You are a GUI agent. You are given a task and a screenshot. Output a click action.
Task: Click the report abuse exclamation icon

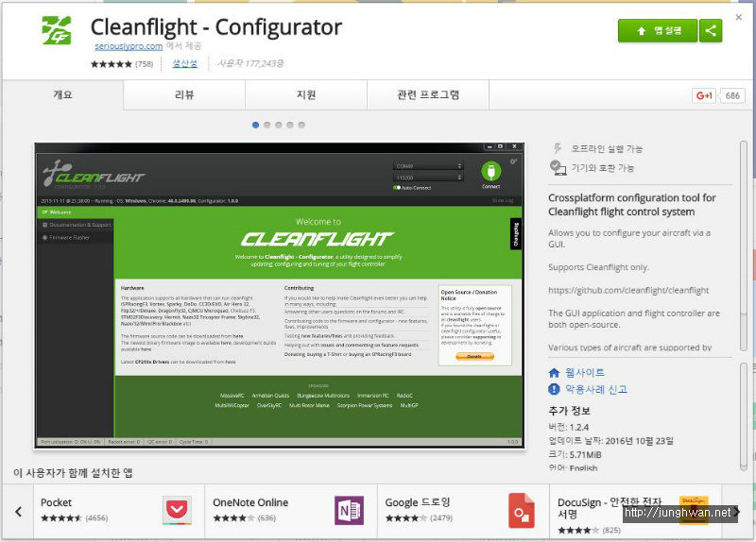[x=554, y=389]
